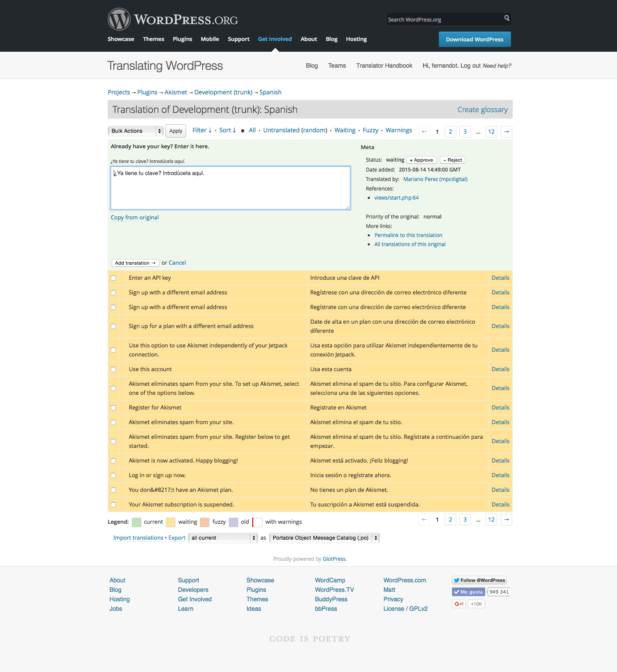This screenshot has width=617, height=672.
Task: Expand the Filter options
Action: pyautogui.click(x=202, y=130)
